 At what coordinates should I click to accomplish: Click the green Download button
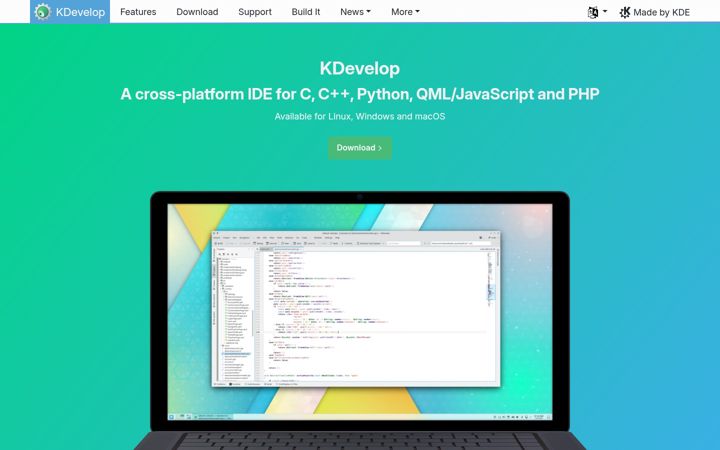[360, 148]
